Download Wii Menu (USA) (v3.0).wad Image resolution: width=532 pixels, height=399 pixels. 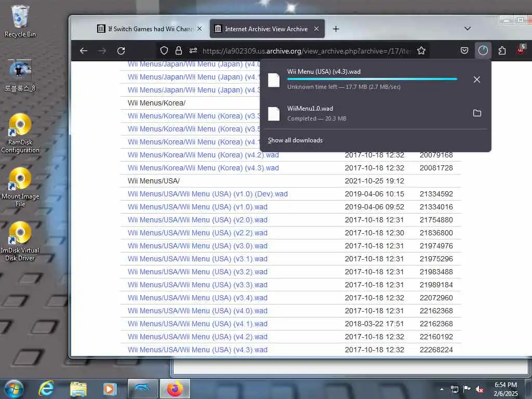[x=197, y=246]
